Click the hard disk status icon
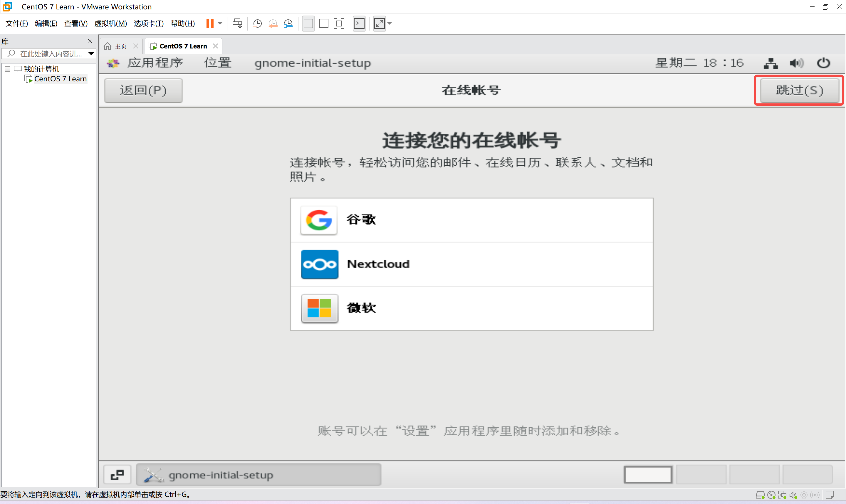Viewport: 846px width, 504px height. [760, 495]
